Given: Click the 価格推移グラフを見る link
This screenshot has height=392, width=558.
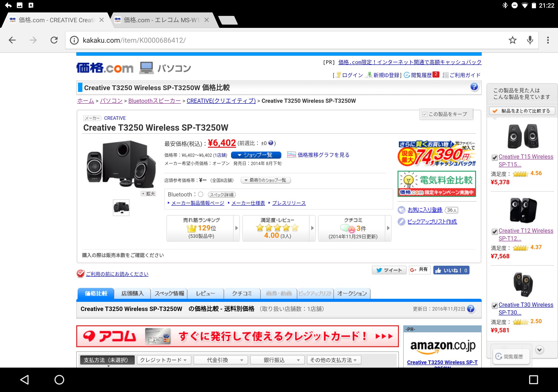Looking at the screenshot, I should [323, 155].
